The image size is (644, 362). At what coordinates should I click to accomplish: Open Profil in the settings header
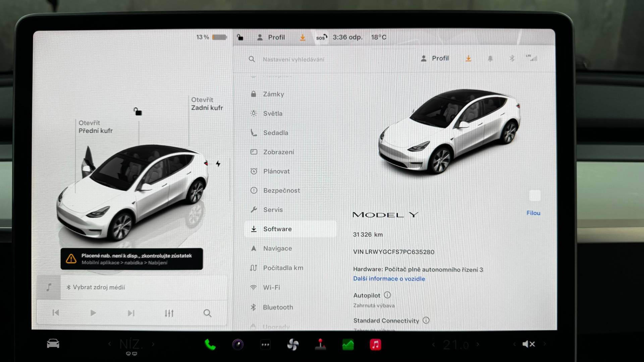coord(435,58)
